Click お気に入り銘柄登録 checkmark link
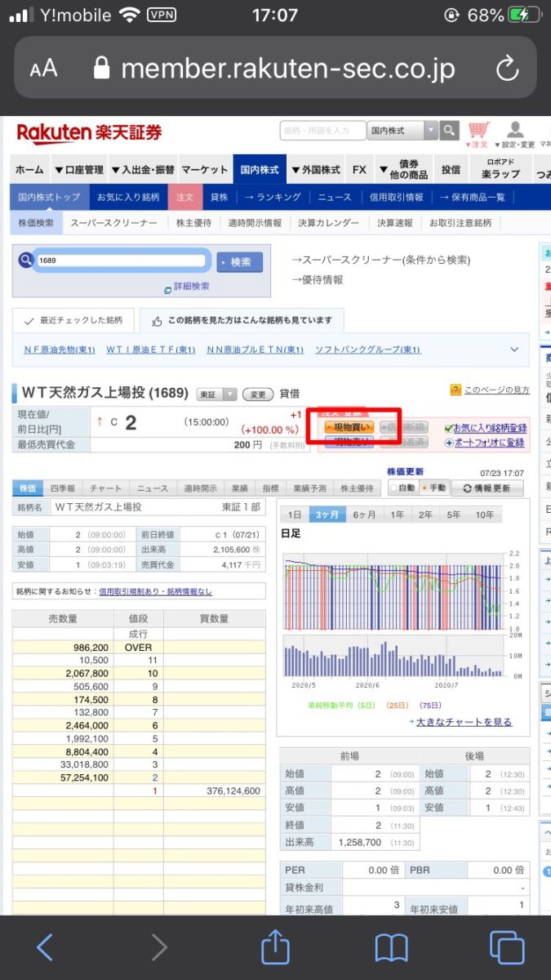 (485, 427)
